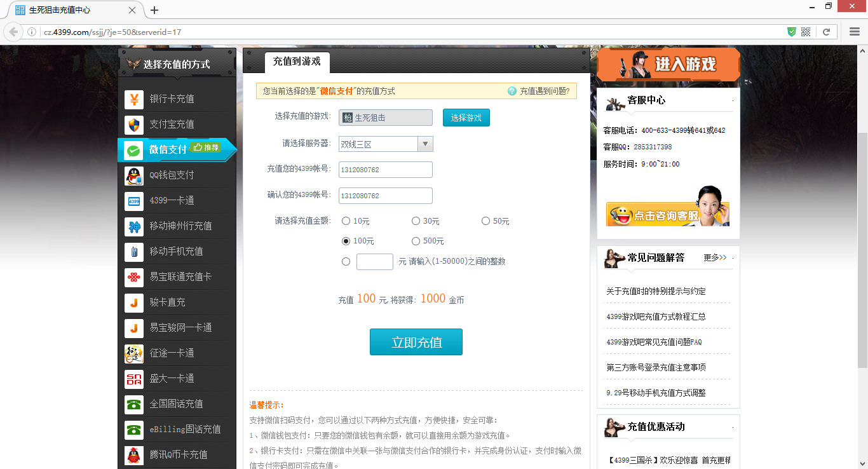Click the Alipay shield icon
The width and height of the screenshot is (868, 469).
(x=133, y=125)
